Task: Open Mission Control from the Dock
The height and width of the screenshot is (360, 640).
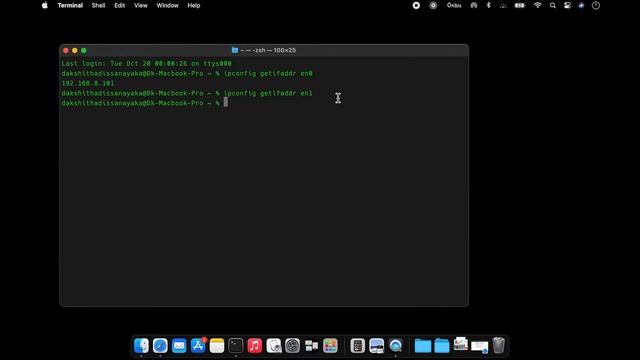Action: (x=311, y=346)
